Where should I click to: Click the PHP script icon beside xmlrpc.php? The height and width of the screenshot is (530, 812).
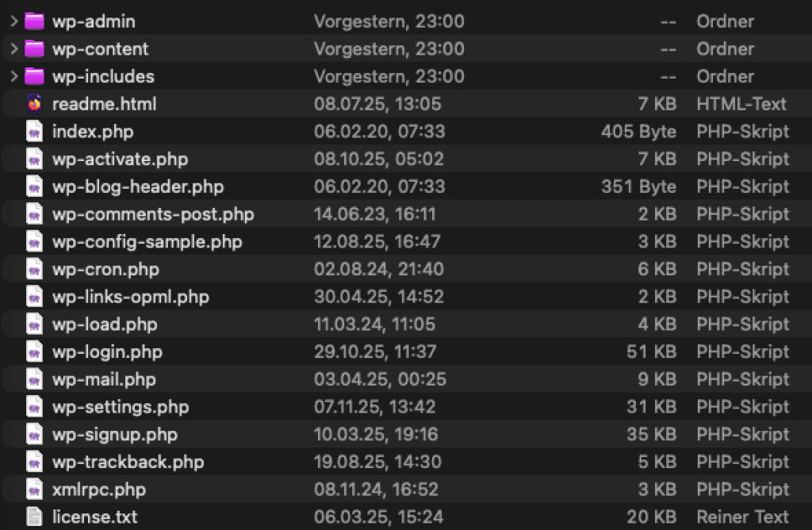[33, 490]
